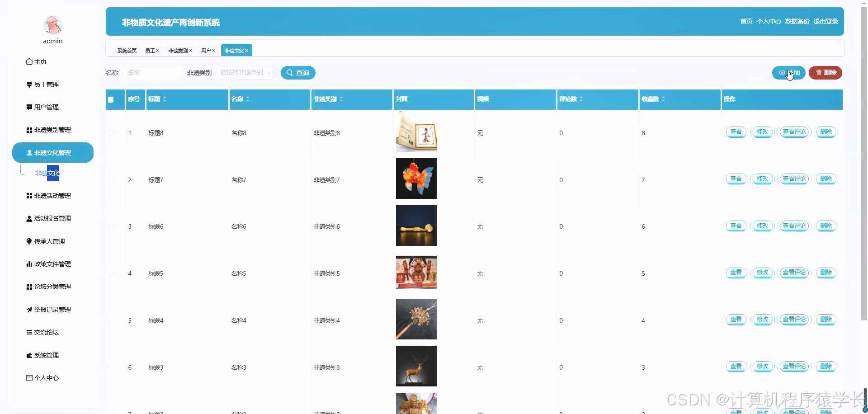This screenshot has height=414, width=868.
Task: Sort the table by 名称 column arrows
Action: (x=248, y=99)
